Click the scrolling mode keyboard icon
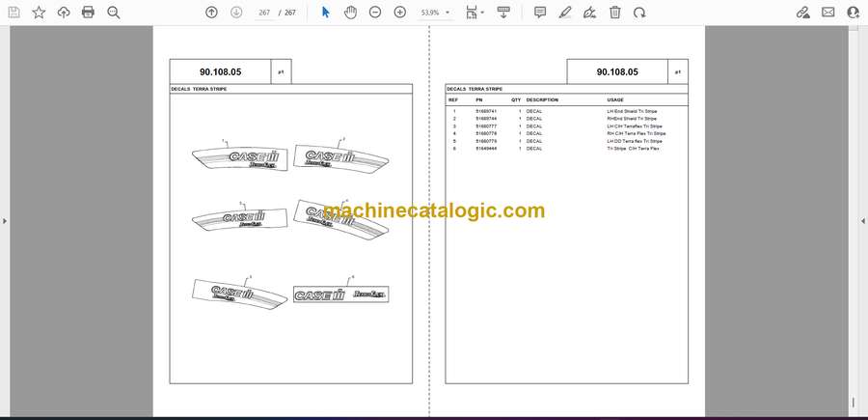This screenshot has width=868, height=420. tap(503, 13)
